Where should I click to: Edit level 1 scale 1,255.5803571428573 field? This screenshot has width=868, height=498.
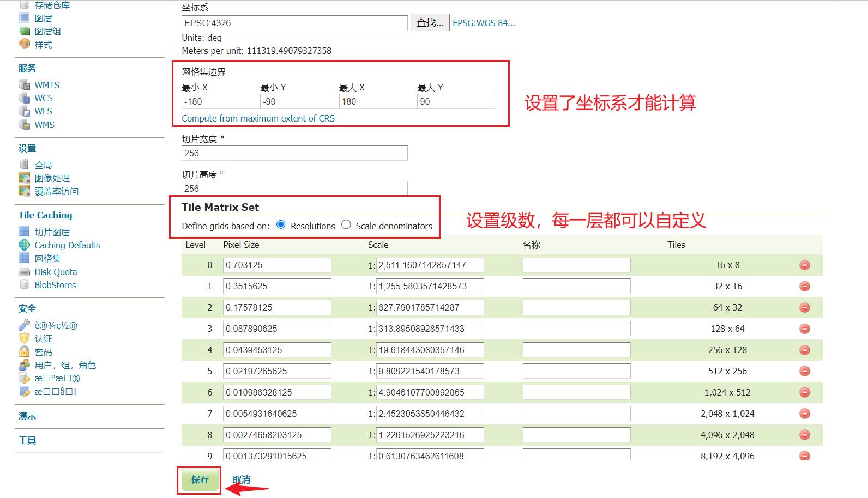click(430, 286)
